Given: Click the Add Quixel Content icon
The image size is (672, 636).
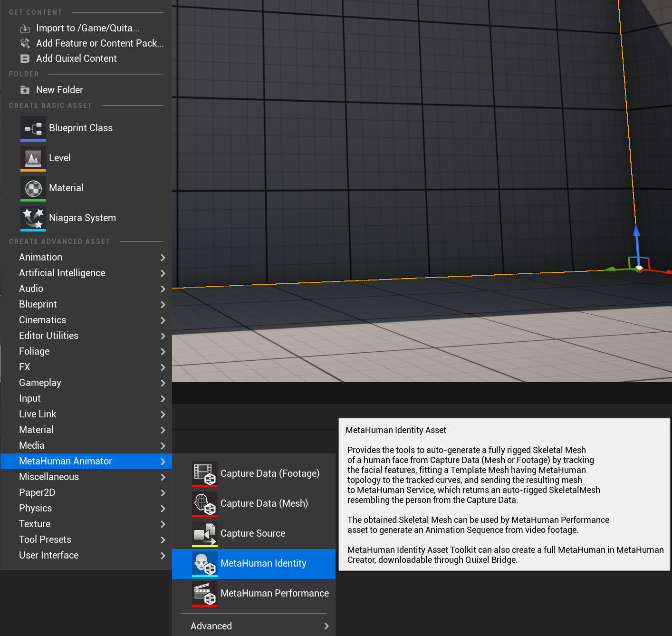Looking at the screenshot, I should click(24, 58).
